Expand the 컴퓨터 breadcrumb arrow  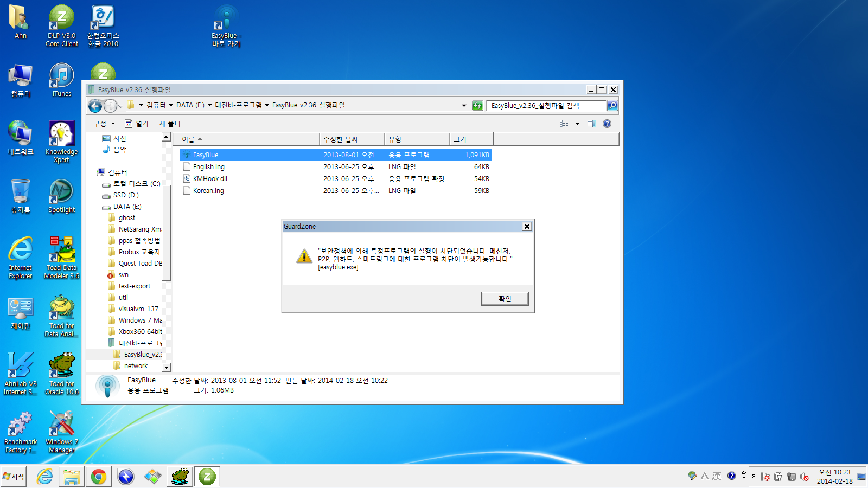171,105
